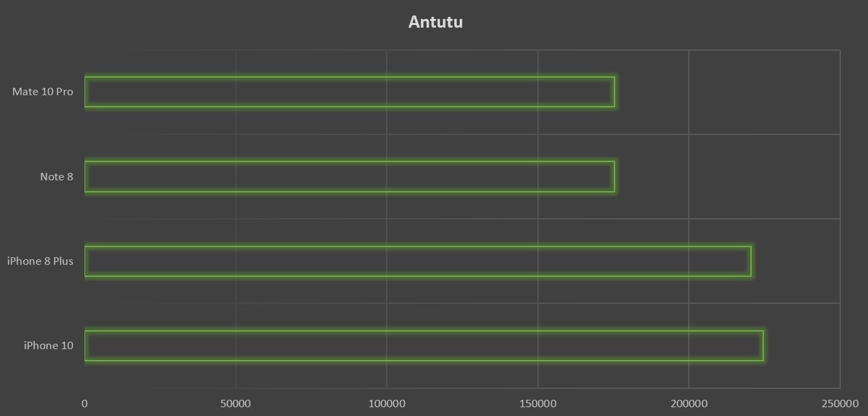Click the 250000 axis tick label
The height and width of the screenshot is (416, 868).
[840, 404]
